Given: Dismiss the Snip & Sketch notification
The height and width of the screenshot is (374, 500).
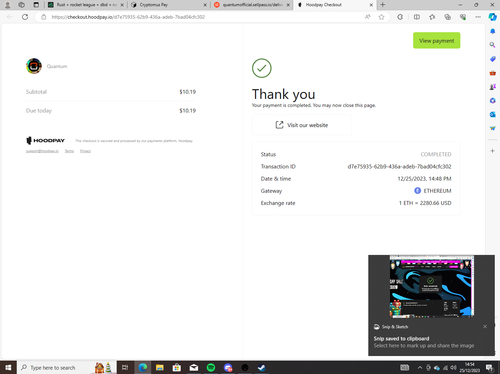Looking at the screenshot, I should point(485,327).
